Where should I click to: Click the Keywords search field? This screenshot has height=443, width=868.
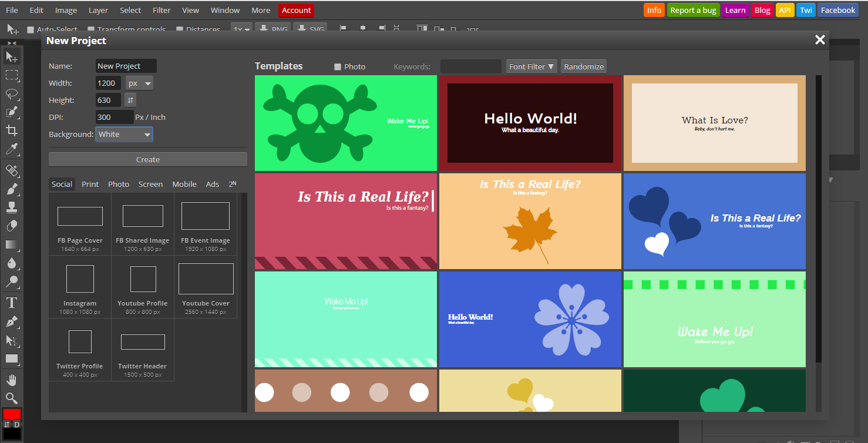[x=471, y=66]
